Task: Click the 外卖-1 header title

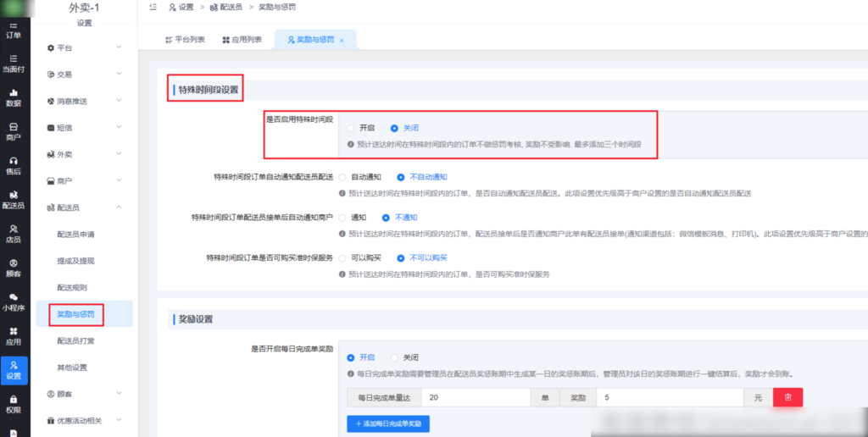Action: point(84,8)
